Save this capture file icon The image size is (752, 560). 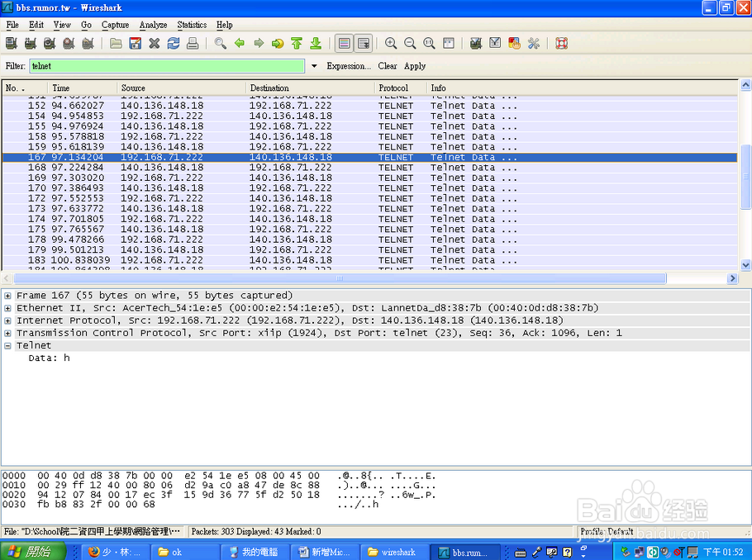pos(136,44)
